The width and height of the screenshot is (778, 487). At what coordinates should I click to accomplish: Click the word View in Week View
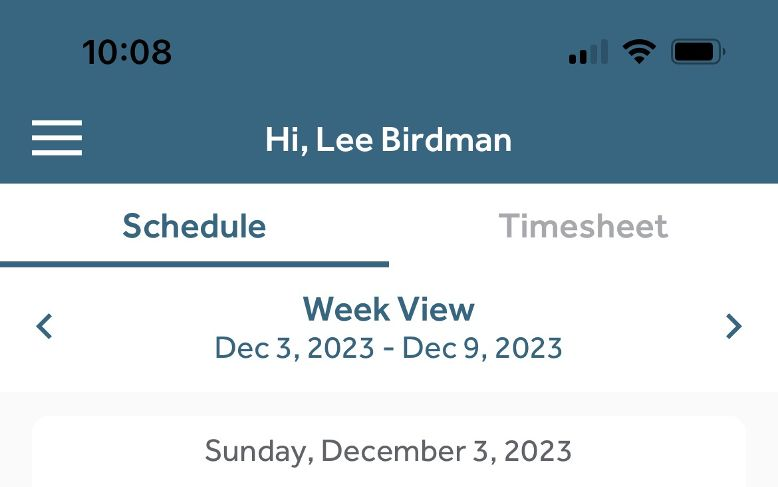436,309
